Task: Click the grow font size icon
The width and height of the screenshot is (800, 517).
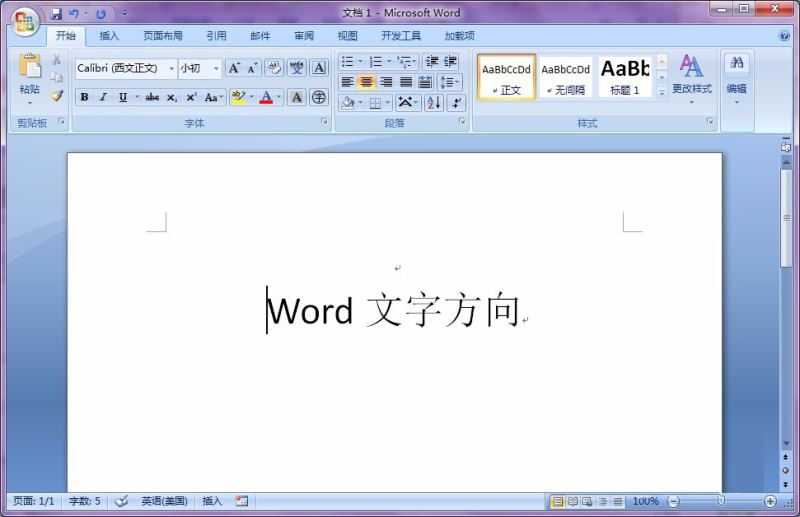Action: pos(234,68)
